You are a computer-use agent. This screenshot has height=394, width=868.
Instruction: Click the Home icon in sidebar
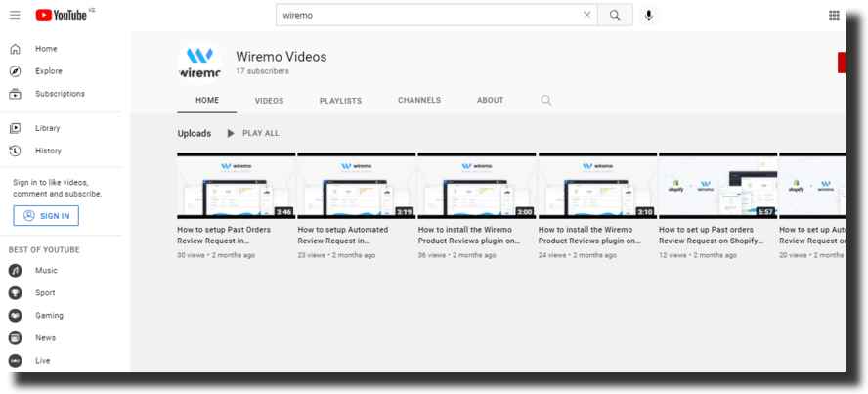click(x=15, y=49)
